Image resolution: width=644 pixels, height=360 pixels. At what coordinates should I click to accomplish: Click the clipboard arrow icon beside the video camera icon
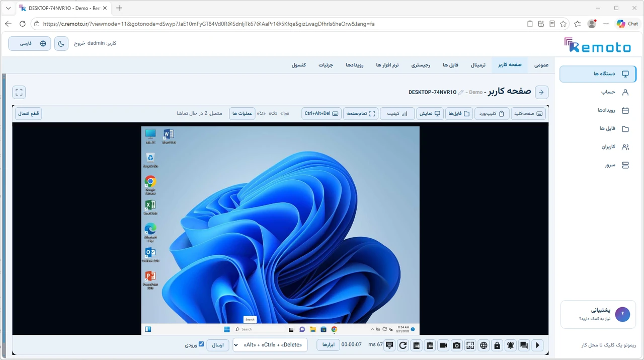click(430, 345)
